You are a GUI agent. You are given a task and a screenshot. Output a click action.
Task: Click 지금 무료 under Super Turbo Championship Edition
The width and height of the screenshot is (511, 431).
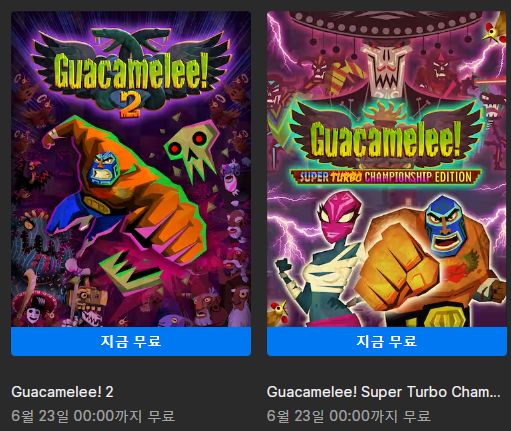pyautogui.click(x=387, y=341)
